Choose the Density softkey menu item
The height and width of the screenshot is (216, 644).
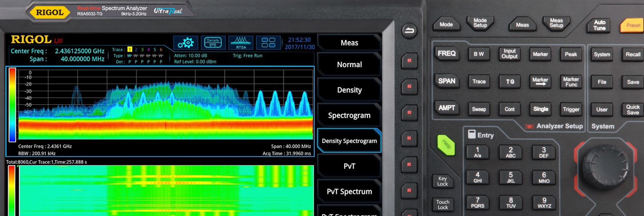pyautogui.click(x=349, y=90)
